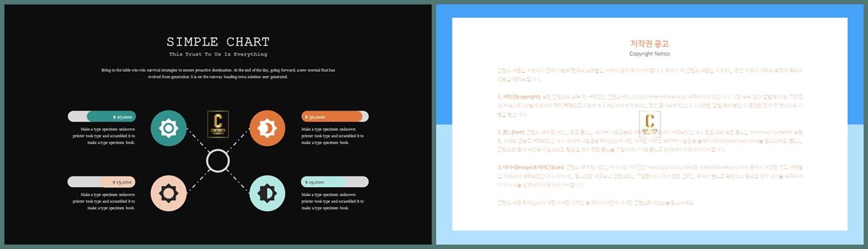
Task: Click the SIMPLE CHART title
Action: 218,42
